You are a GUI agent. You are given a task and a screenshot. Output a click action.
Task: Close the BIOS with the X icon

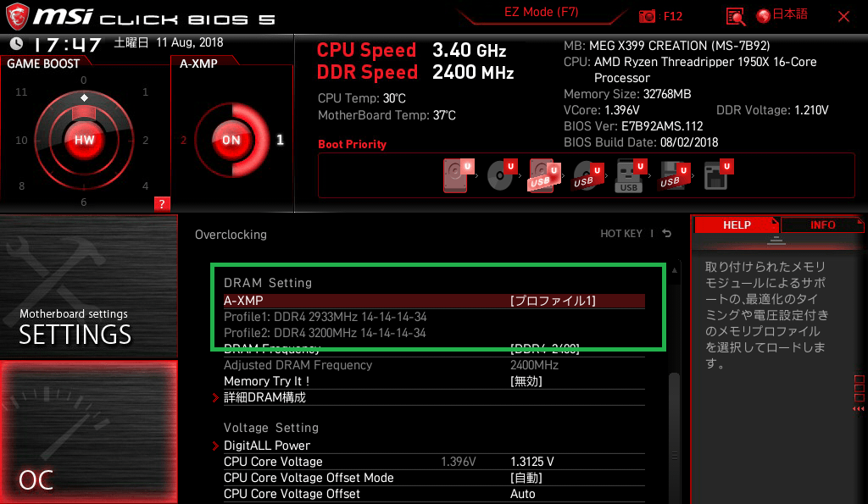(x=843, y=17)
